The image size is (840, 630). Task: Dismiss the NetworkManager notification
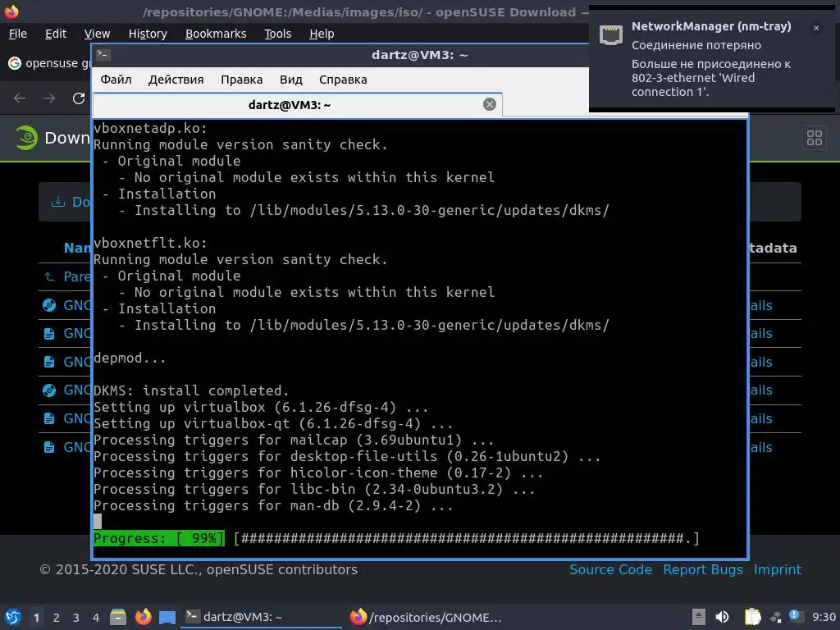pyautogui.click(x=816, y=28)
